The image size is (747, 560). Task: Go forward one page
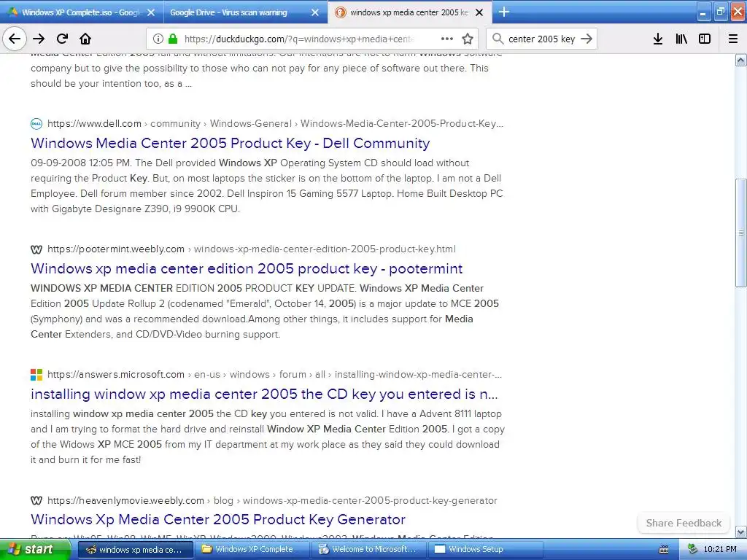tap(39, 39)
